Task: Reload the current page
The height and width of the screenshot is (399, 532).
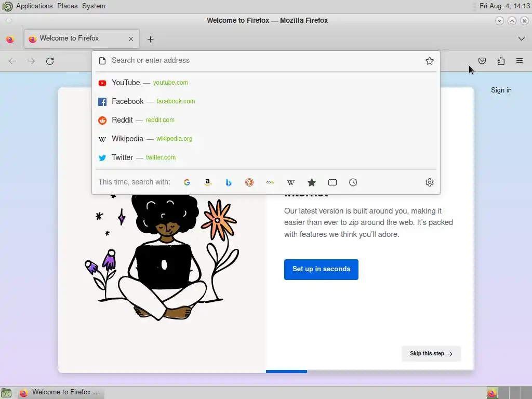Action: (x=50, y=61)
